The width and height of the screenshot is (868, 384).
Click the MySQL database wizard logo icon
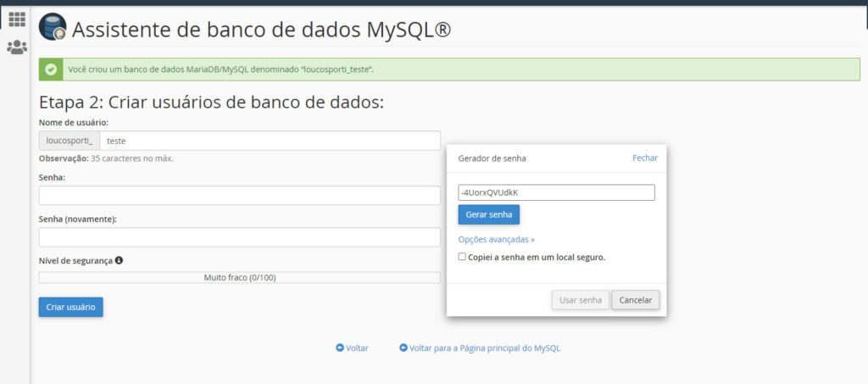53,28
